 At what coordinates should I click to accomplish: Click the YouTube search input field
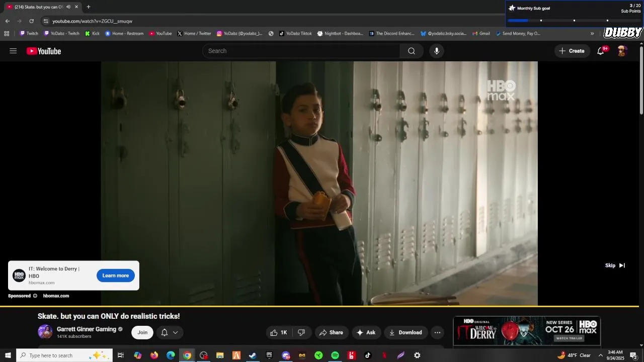click(x=301, y=51)
